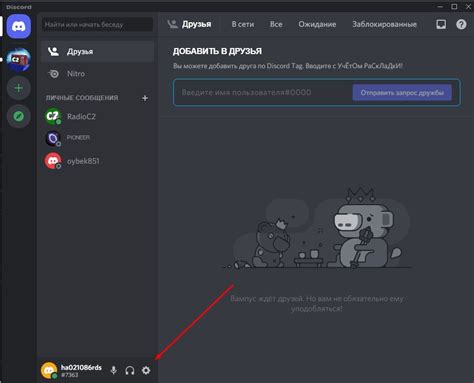Open the Заблокированные tab
474x383 pixels.
tap(384, 24)
